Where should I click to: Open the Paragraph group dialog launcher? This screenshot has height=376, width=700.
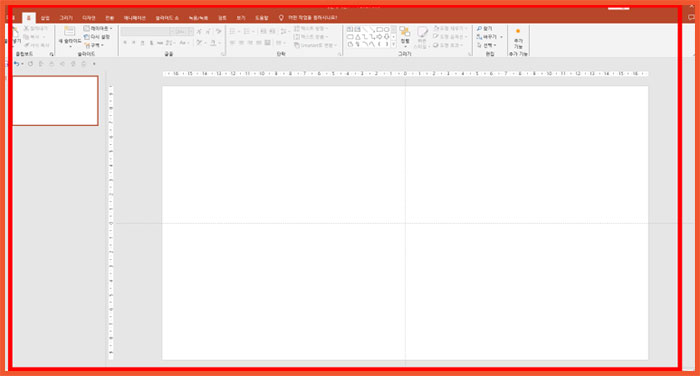tap(340, 54)
